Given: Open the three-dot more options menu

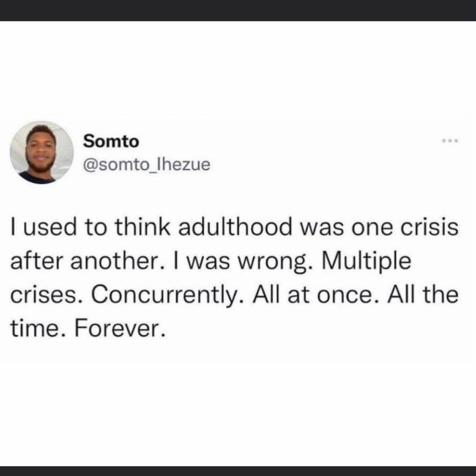Looking at the screenshot, I should click(x=450, y=141).
